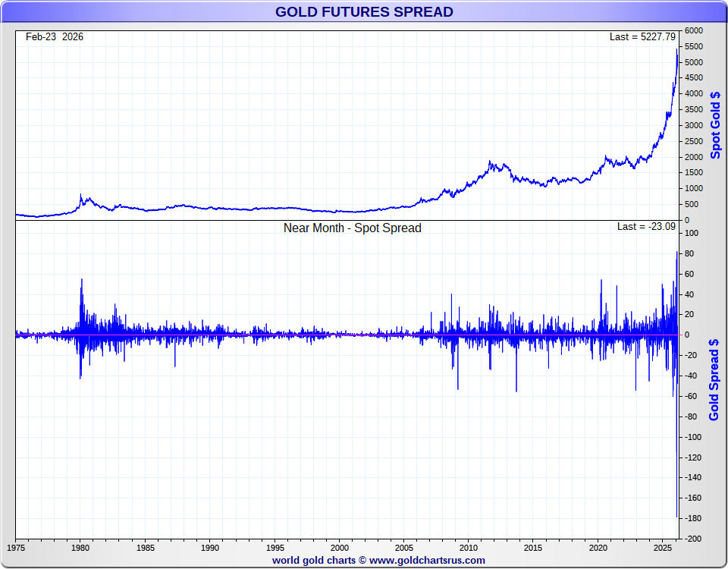The width and height of the screenshot is (728, 569).
Task: Select the Near Month - Spot Spread heading
Action: pos(352,228)
